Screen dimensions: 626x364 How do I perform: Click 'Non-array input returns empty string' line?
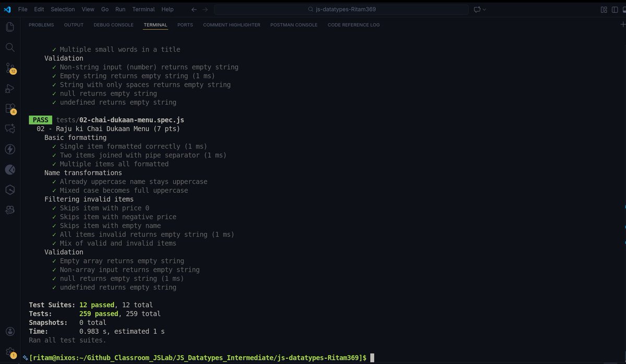click(126, 270)
